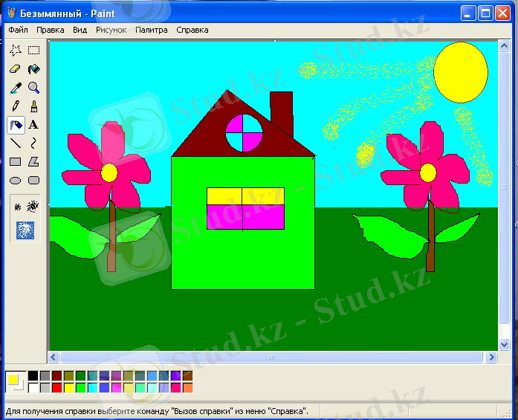Image resolution: width=518 pixels, height=420 pixels.
Task: Select the smallest airbrush spray size
Action: (x=18, y=207)
